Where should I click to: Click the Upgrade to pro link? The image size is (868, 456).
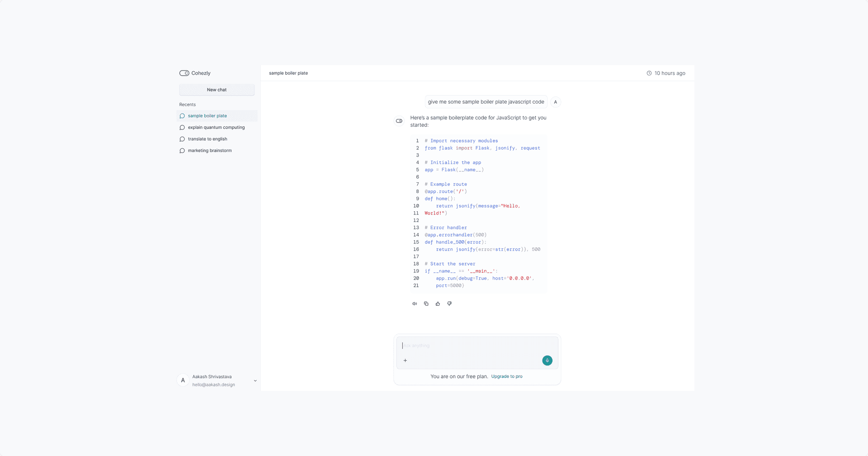click(507, 376)
